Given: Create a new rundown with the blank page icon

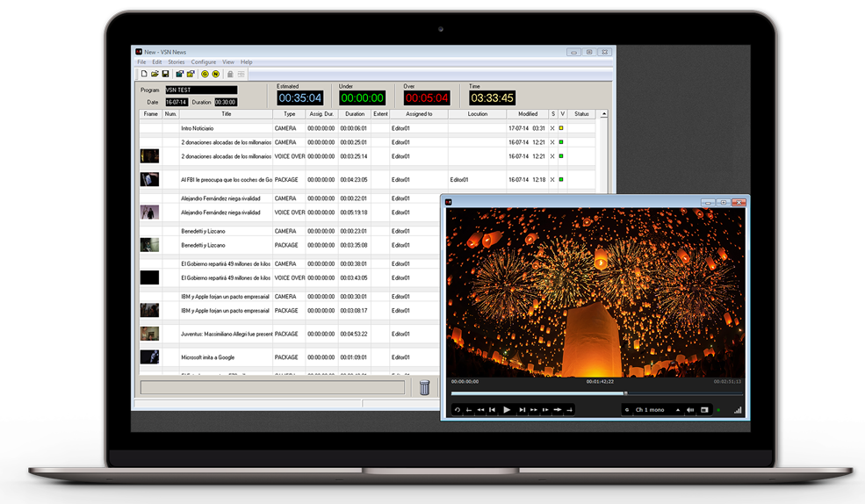Looking at the screenshot, I should pos(144,74).
